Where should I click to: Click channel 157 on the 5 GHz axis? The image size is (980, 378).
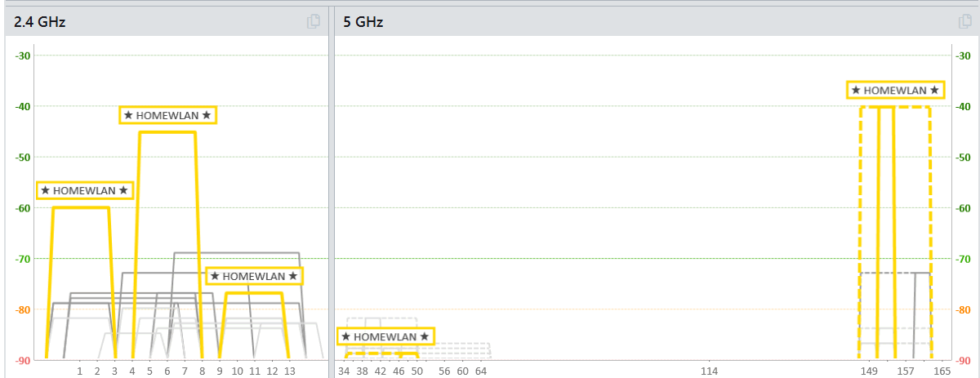coord(905,371)
